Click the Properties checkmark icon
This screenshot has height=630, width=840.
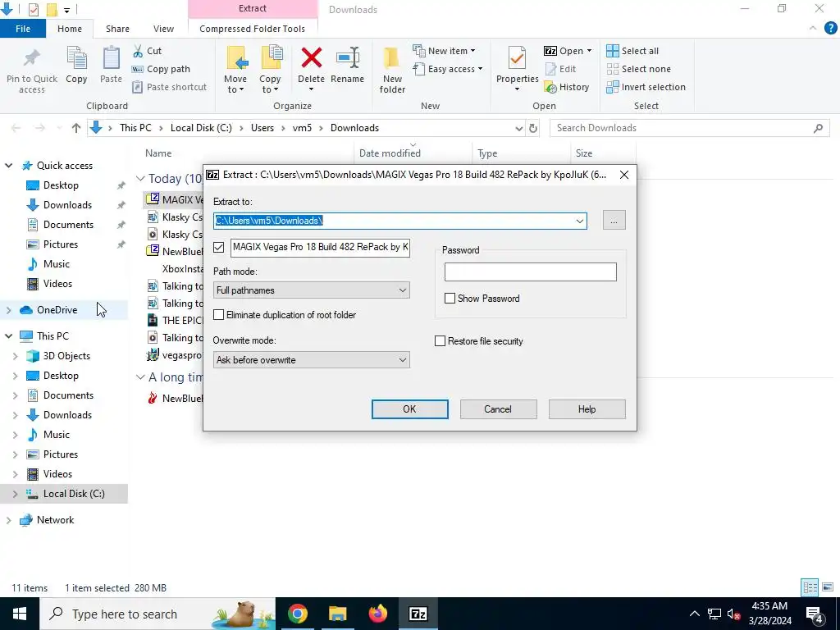(517, 58)
